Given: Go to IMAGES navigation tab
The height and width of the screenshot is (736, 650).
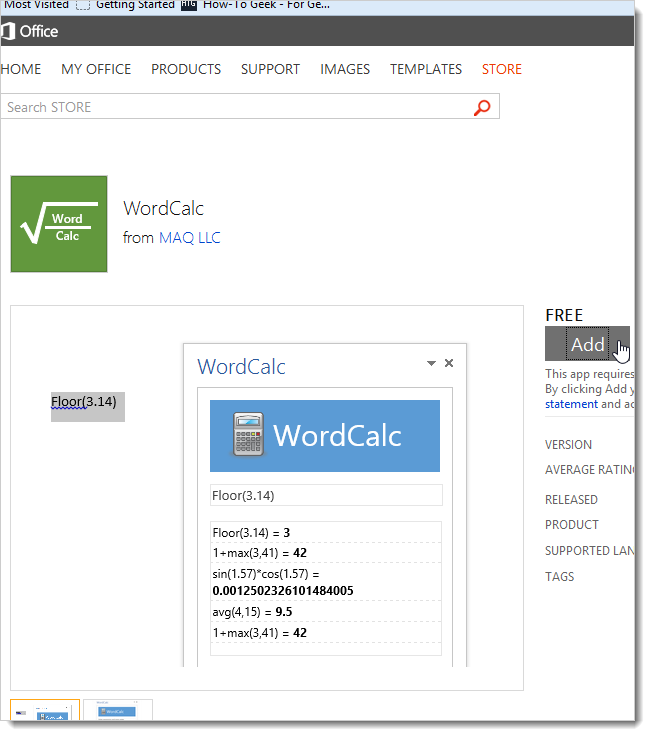Looking at the screenshot, I should pos(345,69).
